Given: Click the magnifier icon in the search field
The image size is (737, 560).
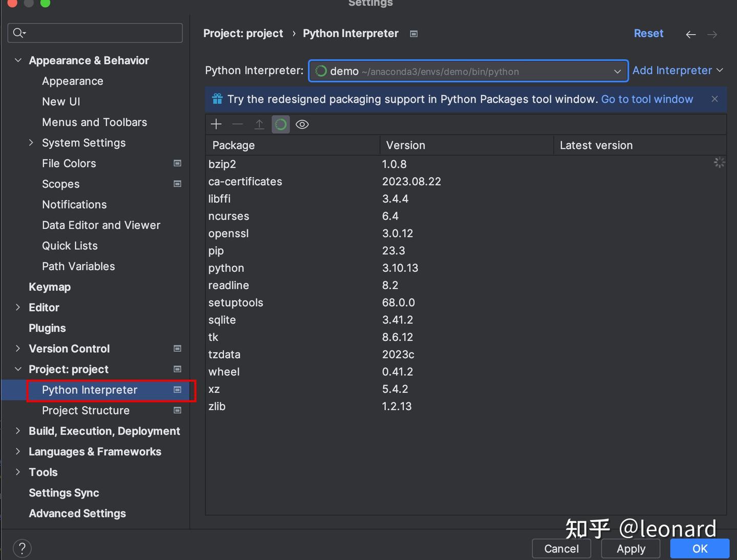Looking at the screenshot, I should 18,33.
